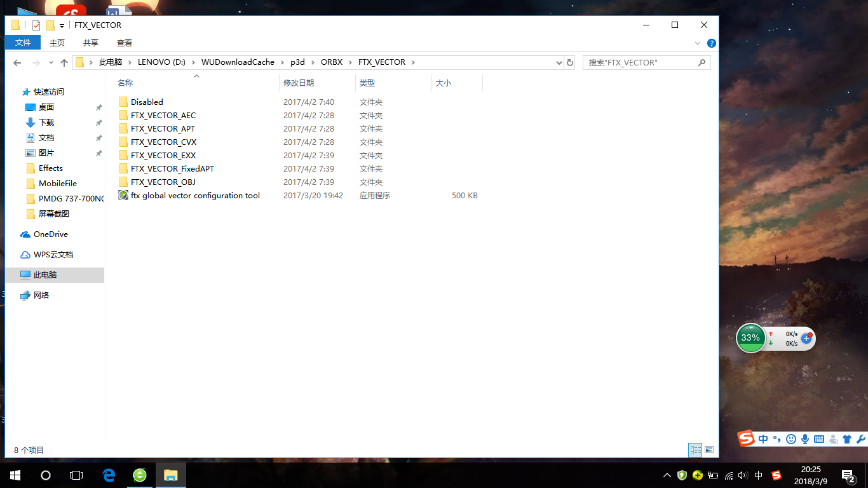The image size is (868, 488).
Task: Expand the chevron after 此电脑 breadcrumb
Action: click(130, 62)
